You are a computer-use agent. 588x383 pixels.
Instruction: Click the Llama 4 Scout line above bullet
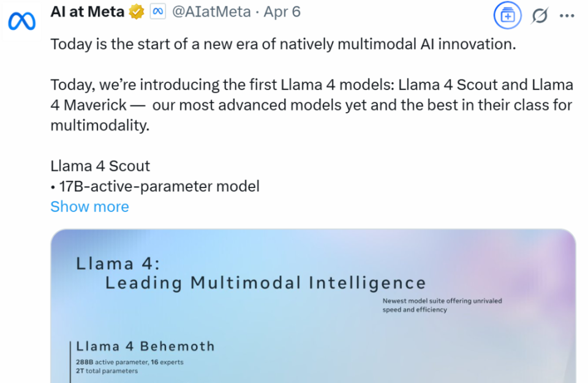[100, 166]
